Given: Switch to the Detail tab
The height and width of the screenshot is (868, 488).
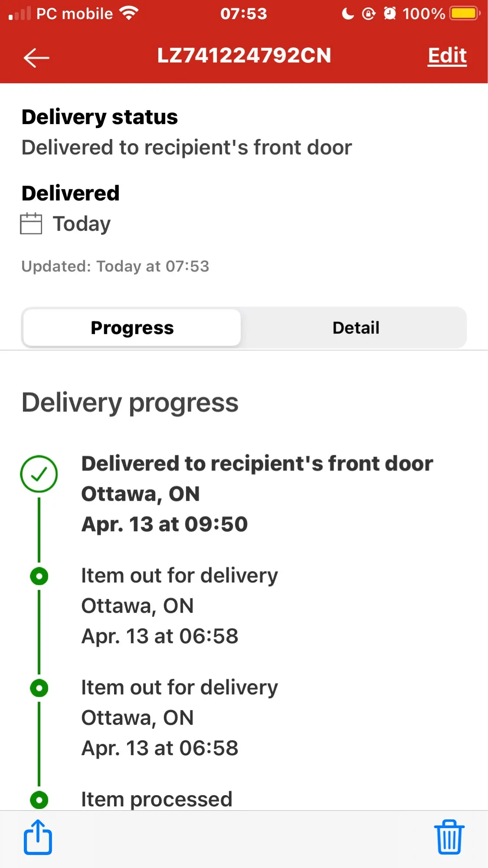Looking at the screenshot, I should click(356, 328).
